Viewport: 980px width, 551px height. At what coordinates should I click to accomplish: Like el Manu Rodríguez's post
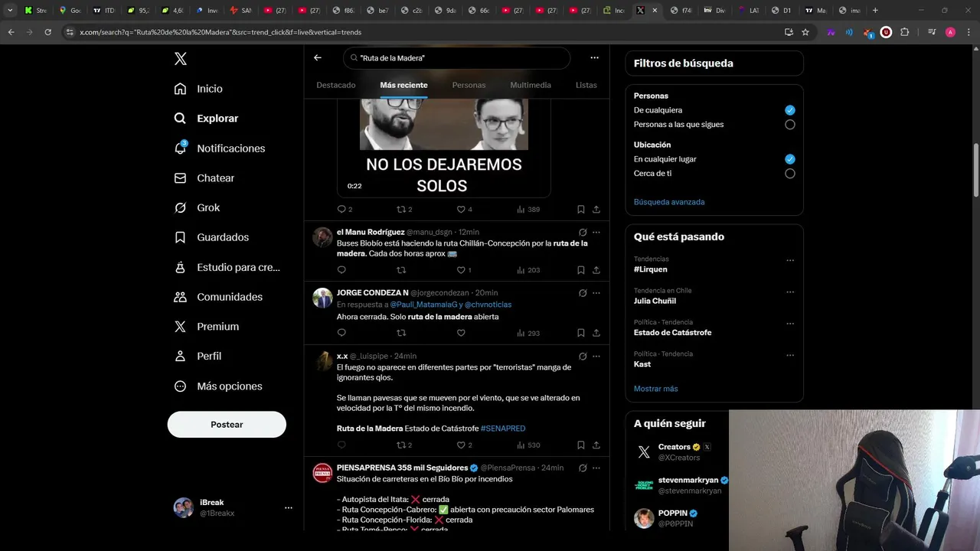461,269
